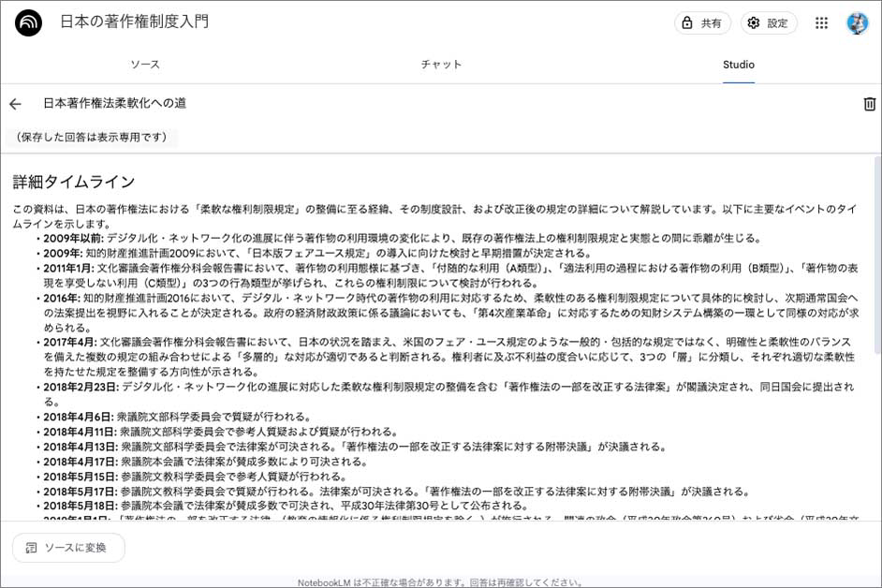Select the Studio tab
This screenshot has width=882, height=588.
pos(738,65)
